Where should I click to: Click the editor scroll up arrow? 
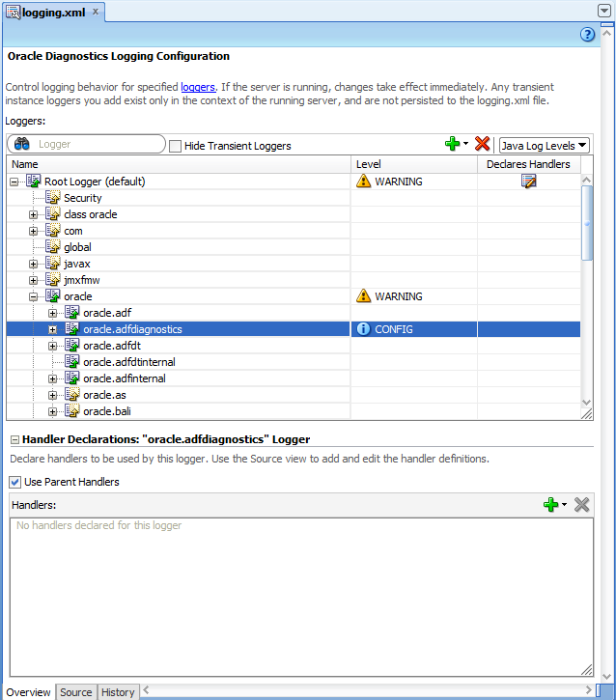(x=606, y=33)
